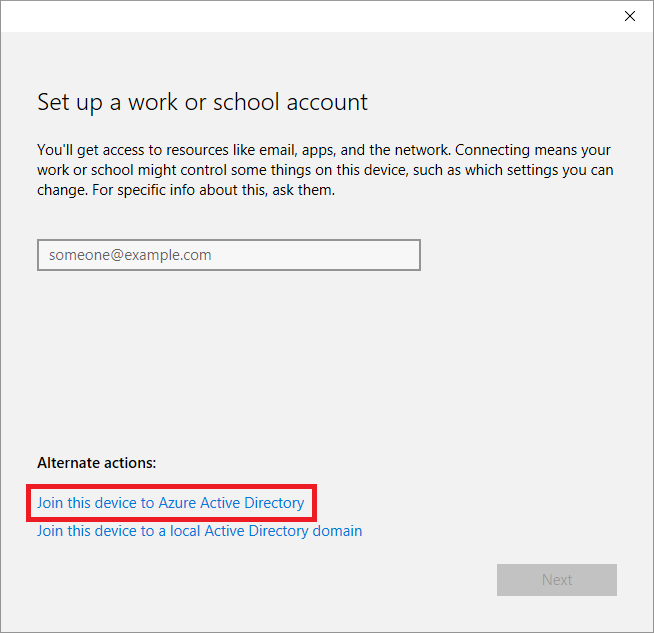Screen dimensions: 654x633
Task: Click the email address input field
Action: point(228,255)
